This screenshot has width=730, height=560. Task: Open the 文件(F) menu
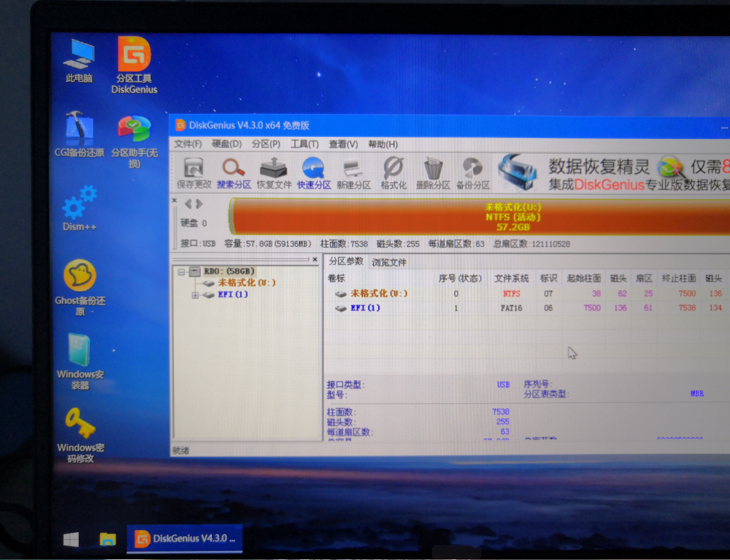[188, 144]
